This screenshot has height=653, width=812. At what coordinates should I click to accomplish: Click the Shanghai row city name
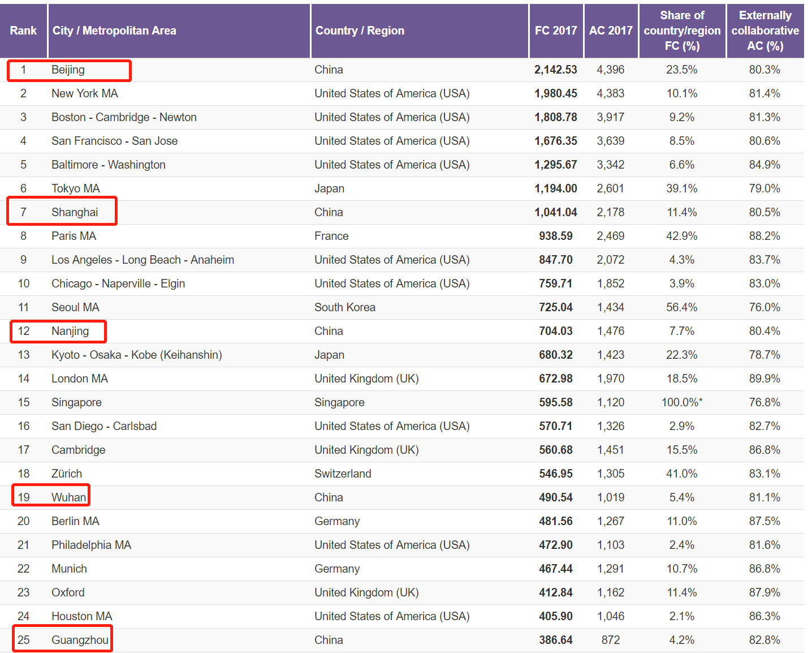[75, 212]
